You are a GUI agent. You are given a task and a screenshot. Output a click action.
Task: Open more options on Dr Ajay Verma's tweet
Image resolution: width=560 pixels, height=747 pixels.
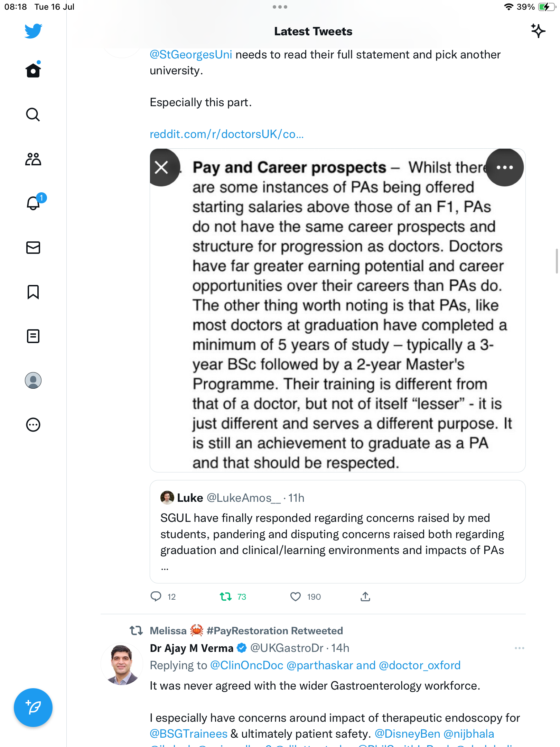pyautogui.click(x=519, y=648)
